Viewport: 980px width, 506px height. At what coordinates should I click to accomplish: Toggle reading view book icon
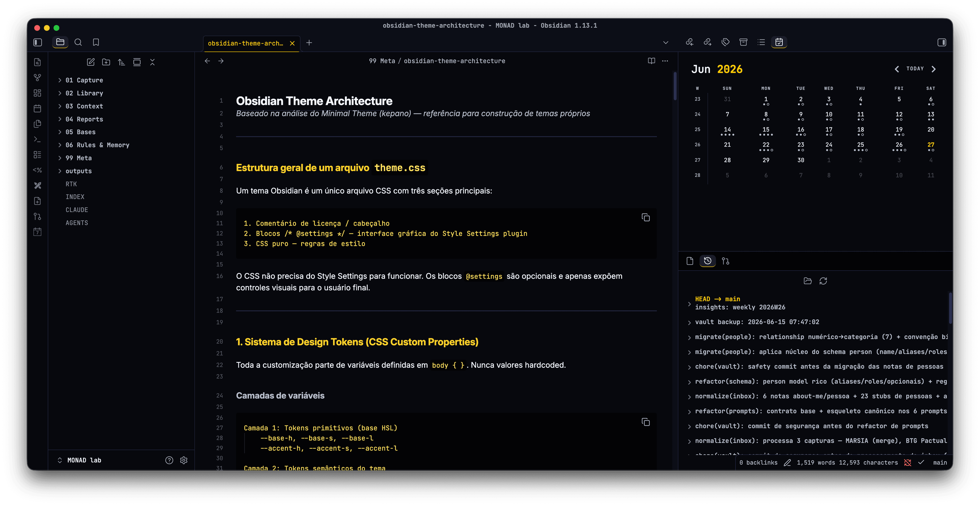(651, 61)
